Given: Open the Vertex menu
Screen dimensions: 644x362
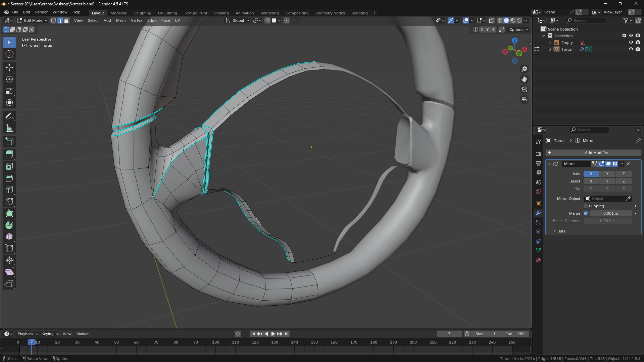Looking at the screenshot, I should tap(137, 20).
